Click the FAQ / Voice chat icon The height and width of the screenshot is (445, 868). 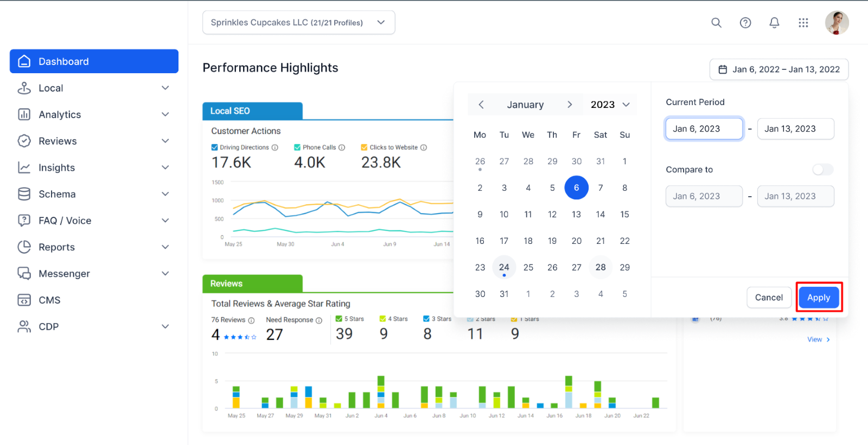pos(24,221)
